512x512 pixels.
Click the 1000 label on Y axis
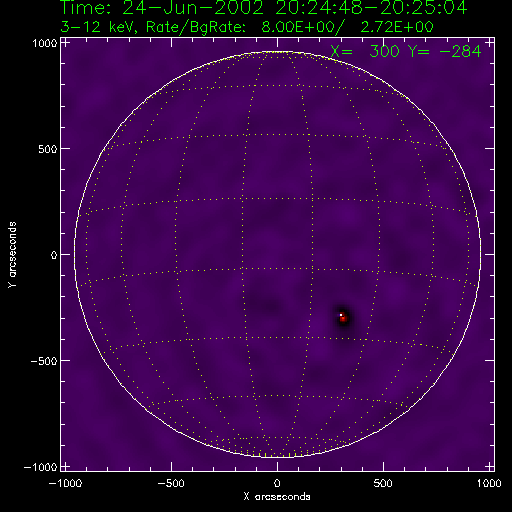[44, 43]
